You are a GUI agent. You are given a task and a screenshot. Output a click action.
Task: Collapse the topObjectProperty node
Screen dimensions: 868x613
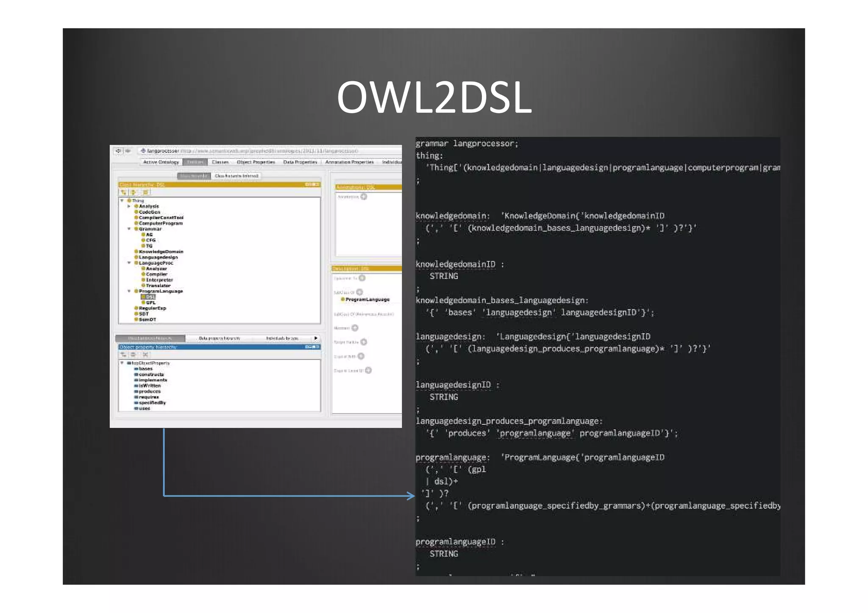coord(122,363)
